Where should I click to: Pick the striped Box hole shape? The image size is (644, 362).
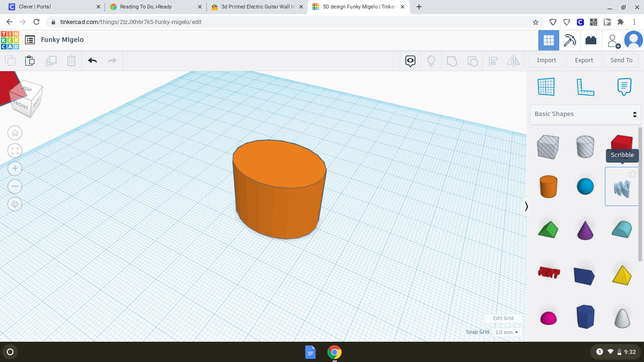click(x=548, y=147)
